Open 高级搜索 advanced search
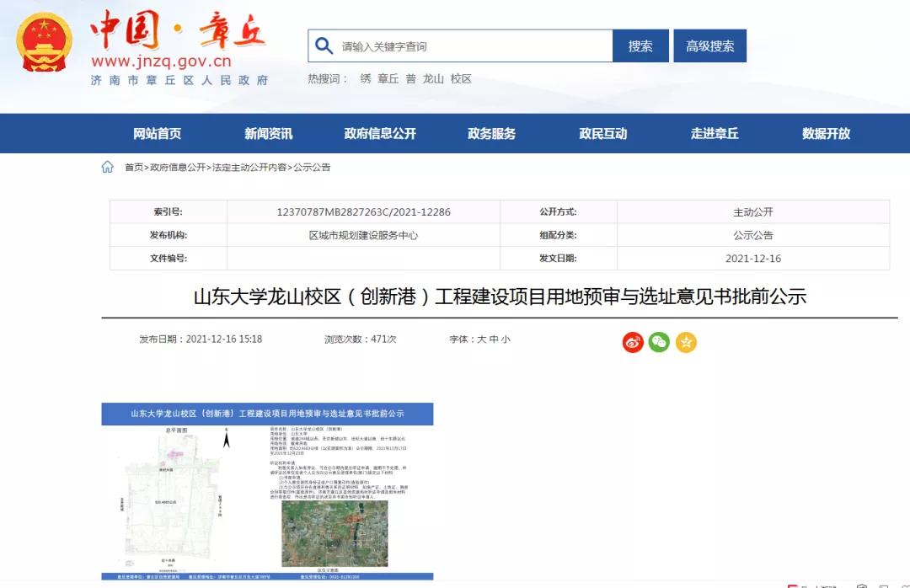910x588 pixels. (x=709, y=45)
